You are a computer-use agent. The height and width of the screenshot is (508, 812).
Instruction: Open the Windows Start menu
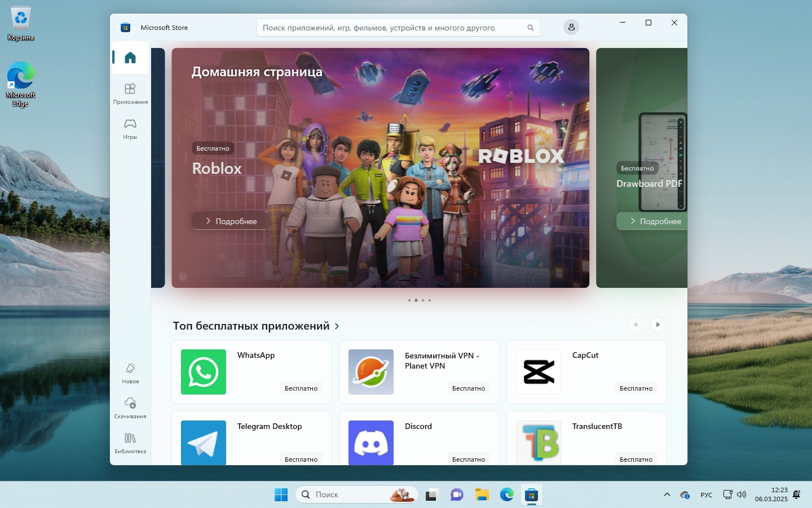[281, 494]
